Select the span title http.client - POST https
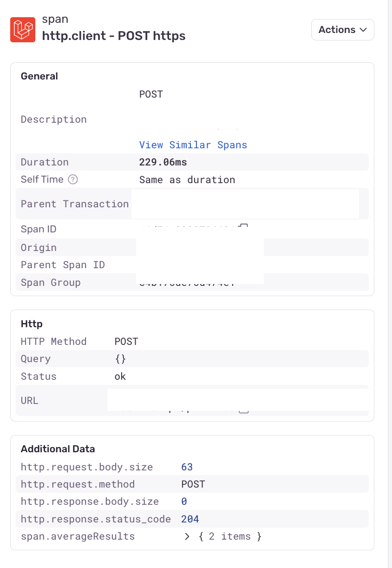The image size is (392, 568). coord(114,36)
